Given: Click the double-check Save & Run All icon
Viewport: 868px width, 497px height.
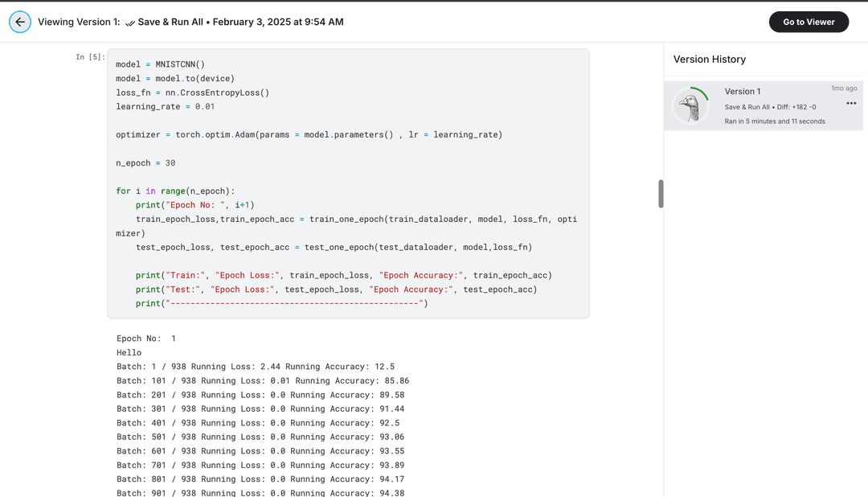Looking at the screenshot, I should (x=130, y=23).
